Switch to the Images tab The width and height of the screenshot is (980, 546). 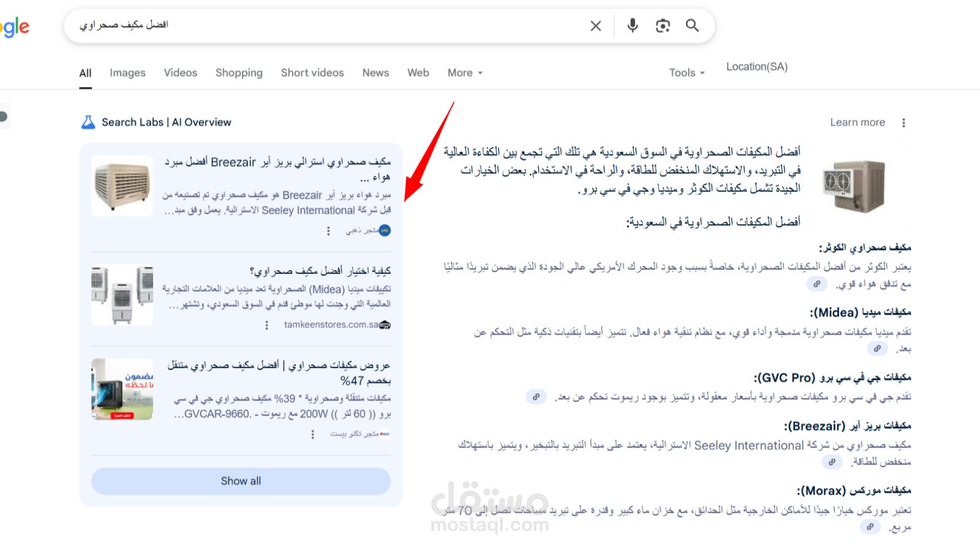coord(127,73)
